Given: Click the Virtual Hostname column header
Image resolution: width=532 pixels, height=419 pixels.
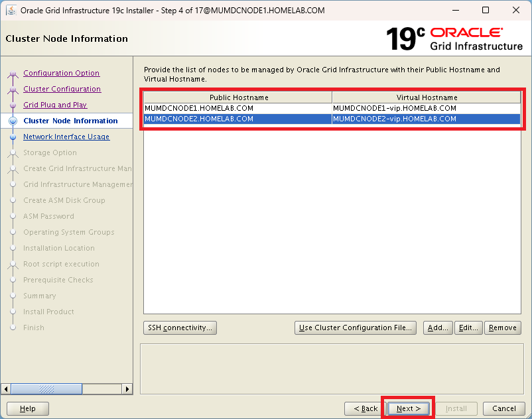Looking at the screenshot, I should click(x=427, y=97).
